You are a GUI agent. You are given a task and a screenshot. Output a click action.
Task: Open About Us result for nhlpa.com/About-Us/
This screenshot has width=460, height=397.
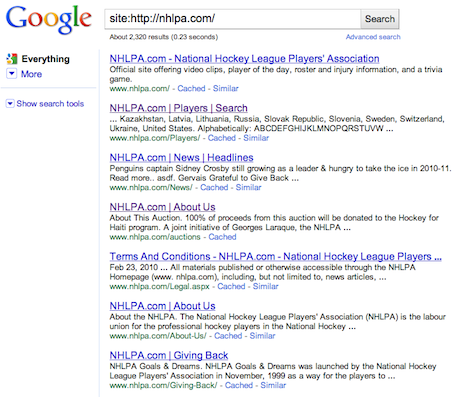point(162,306)
